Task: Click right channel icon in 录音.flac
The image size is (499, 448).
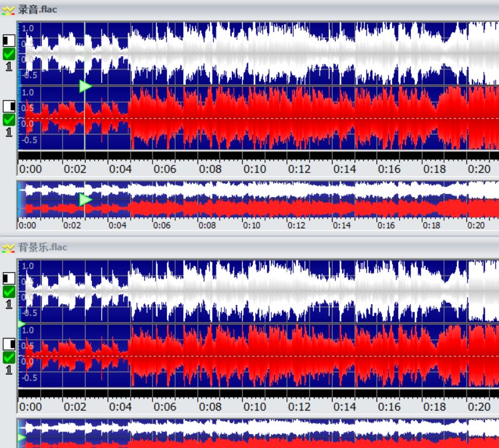Action: [9, 106]
